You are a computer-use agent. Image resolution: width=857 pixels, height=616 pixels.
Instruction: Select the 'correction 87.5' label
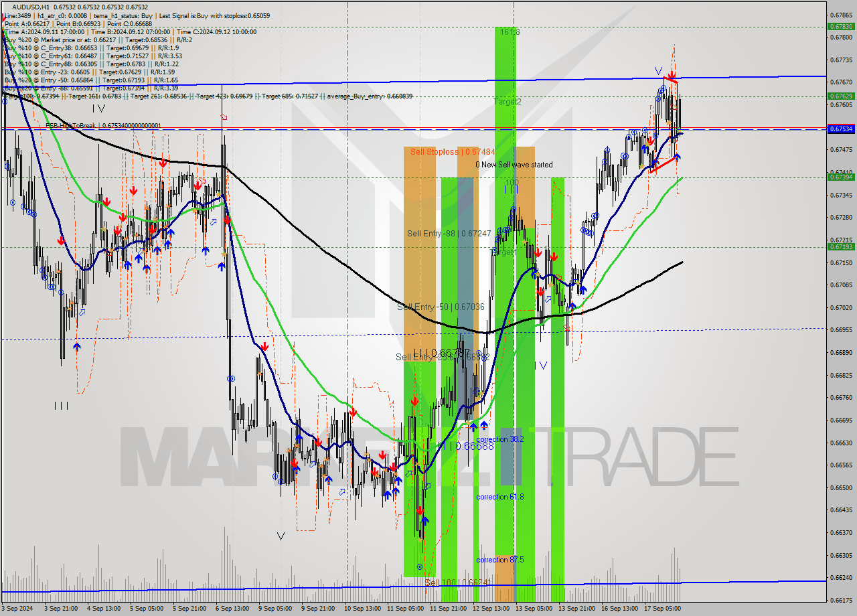tap(500, 560)
